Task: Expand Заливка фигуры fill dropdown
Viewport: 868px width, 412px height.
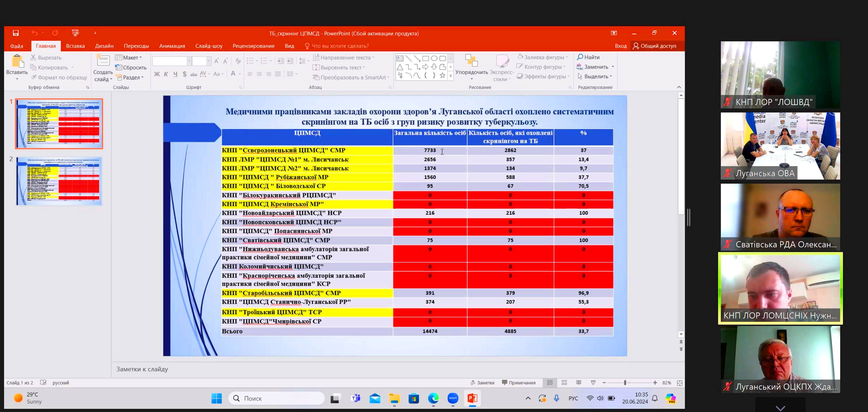Action: (543, 57)
